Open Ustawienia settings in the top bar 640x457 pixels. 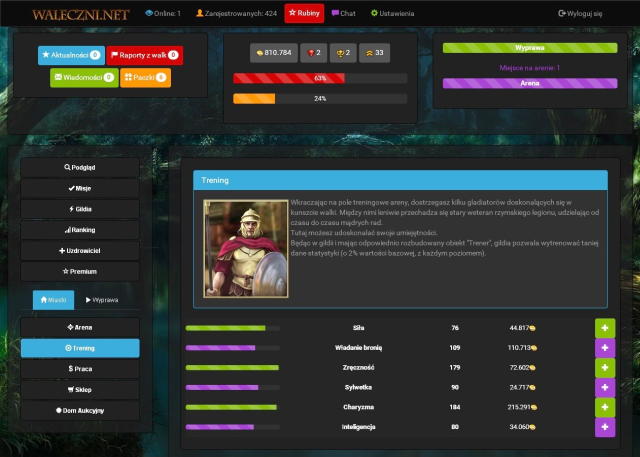(x=394, y=14)
